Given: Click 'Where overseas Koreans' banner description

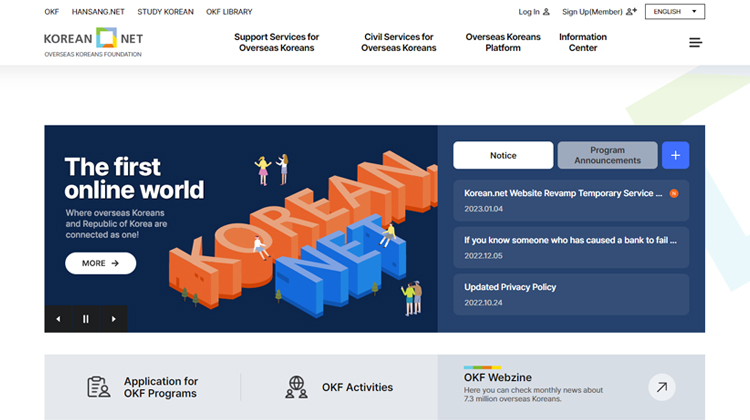Looking at the screenshot, I should click(x=116, y=224).
